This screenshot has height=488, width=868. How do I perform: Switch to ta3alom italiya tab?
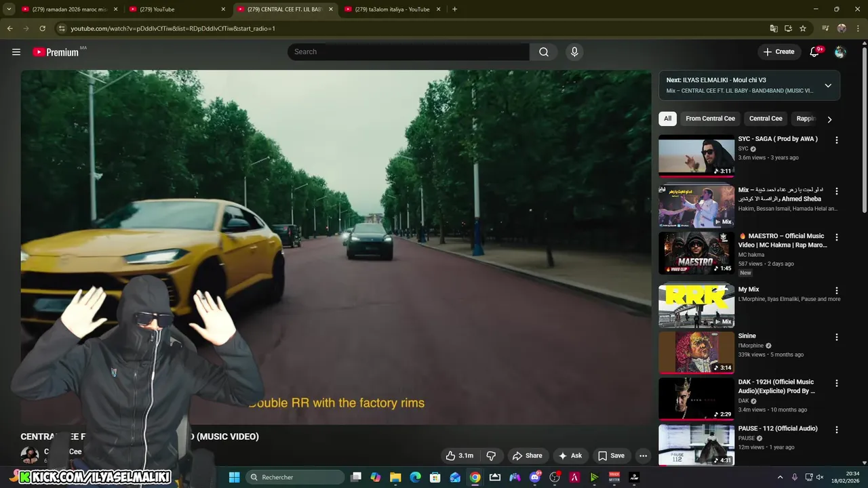[392, 9]
